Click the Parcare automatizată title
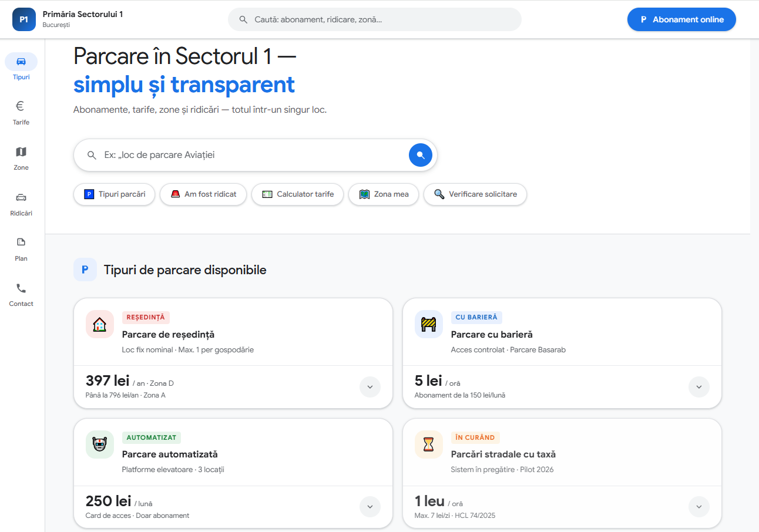Image resolution: width=759 pixels, height=532 pixels. tap(170, 454)
